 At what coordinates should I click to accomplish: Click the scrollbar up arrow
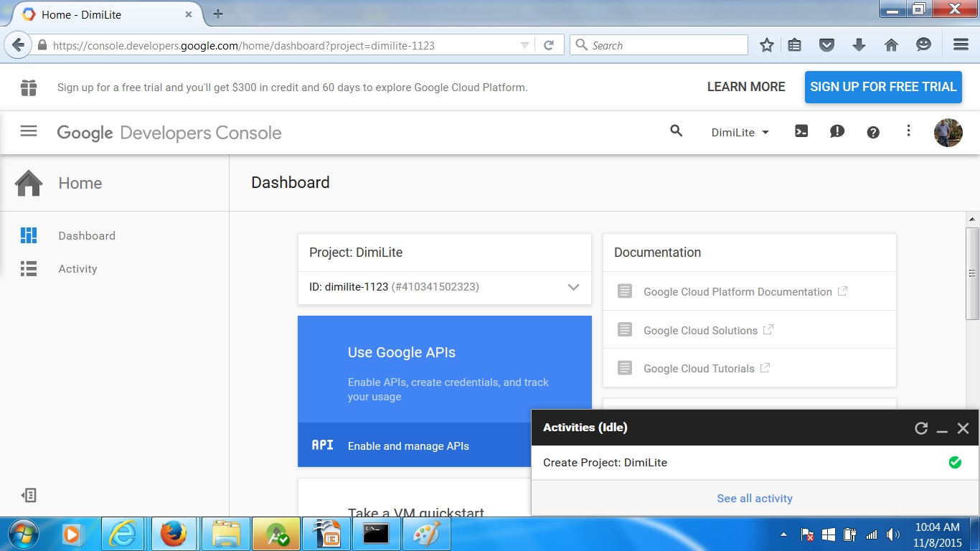click(x=972, y=219)
